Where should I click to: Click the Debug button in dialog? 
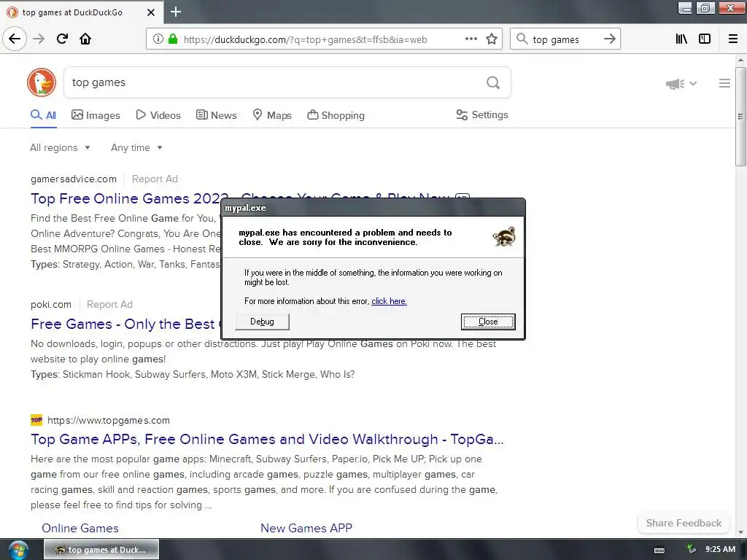click(262, 322)
